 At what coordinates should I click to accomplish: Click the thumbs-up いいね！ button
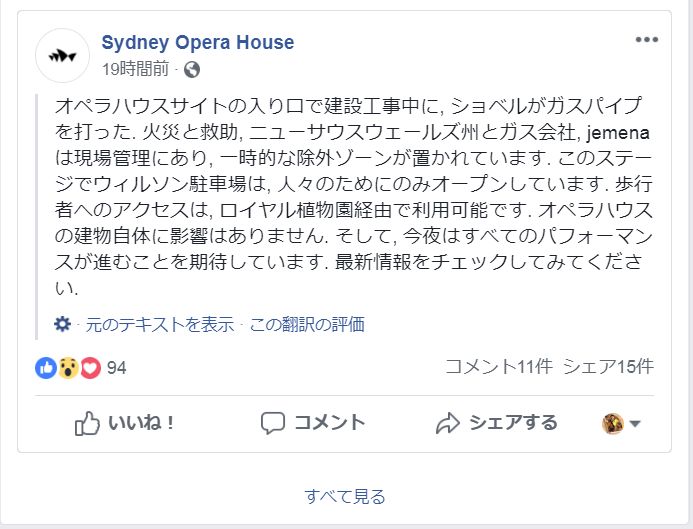[x=126, y=423]
